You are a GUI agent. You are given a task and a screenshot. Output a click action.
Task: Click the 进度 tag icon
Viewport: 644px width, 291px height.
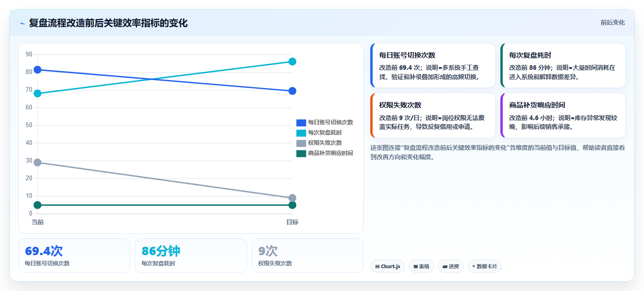445,267
